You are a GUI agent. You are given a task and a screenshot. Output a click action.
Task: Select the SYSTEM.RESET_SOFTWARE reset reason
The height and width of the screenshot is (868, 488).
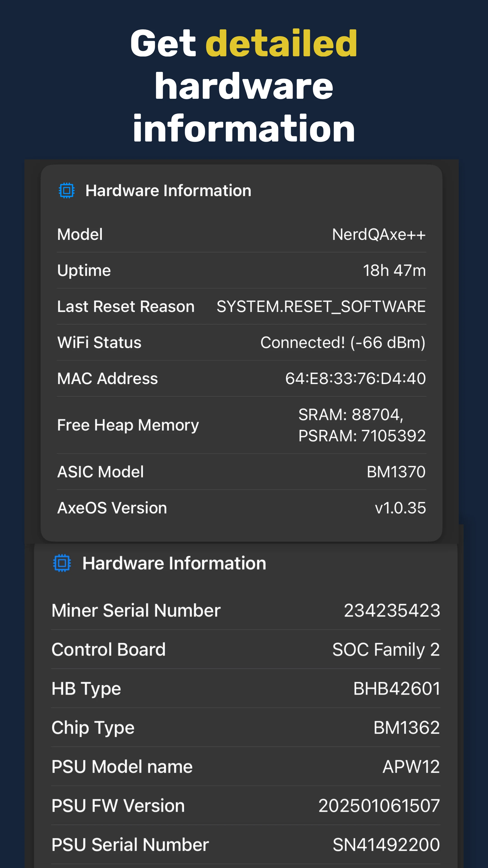pos(321,307)
